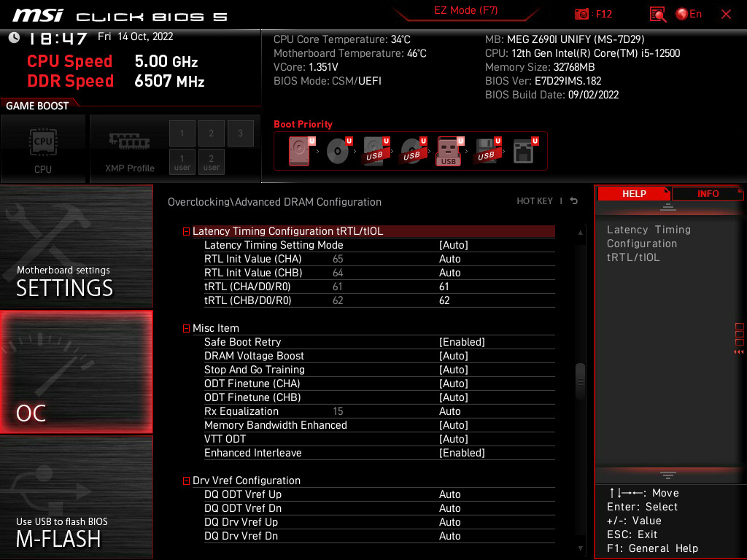747x560 pixels.
Task: Open the SETTINGS motherboard section
Action: [x=76, y=246]
